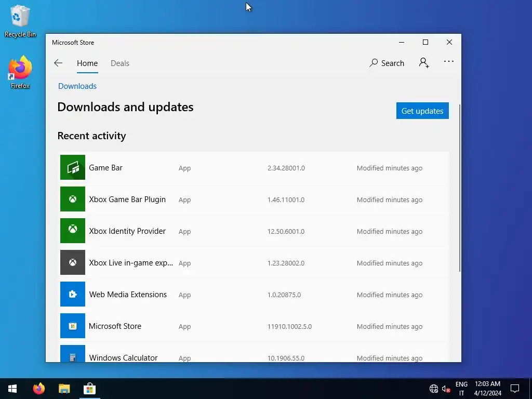Click the Get updates button

coord(422,111)
